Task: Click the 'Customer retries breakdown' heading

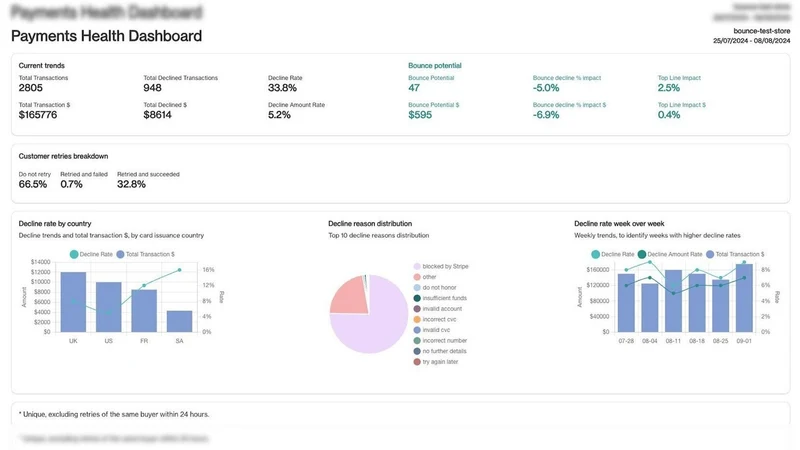Action: pyautogui.click(x=63, y=156)
